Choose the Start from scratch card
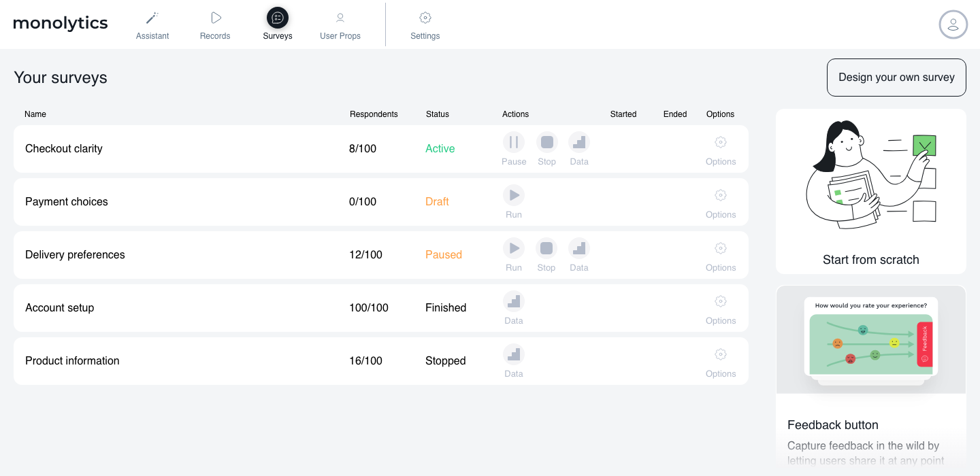Viewport: 980px width, 476px height. [871, 192]
